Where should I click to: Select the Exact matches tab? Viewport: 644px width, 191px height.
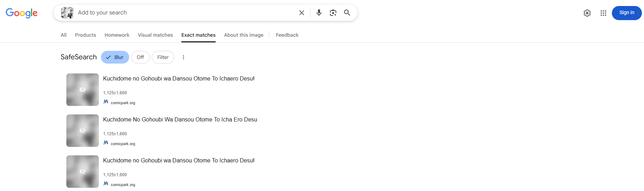click(198, 35)
